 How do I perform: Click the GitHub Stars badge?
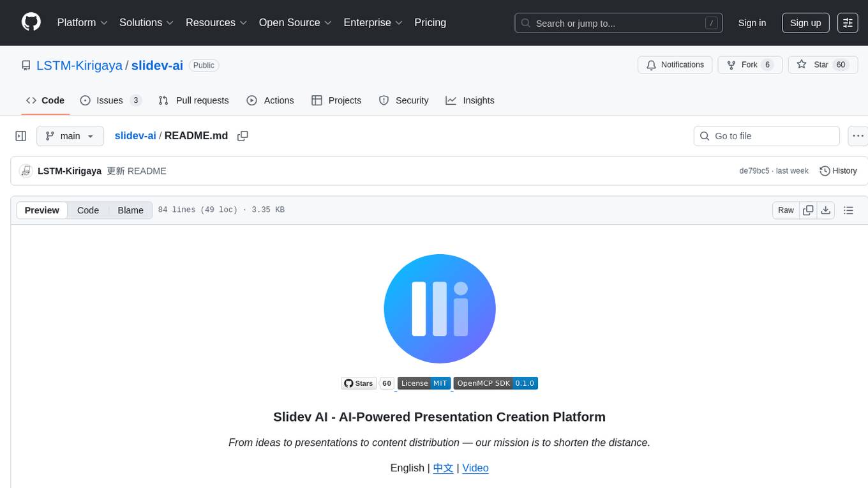pyautogui.click(x=368, y=383)
